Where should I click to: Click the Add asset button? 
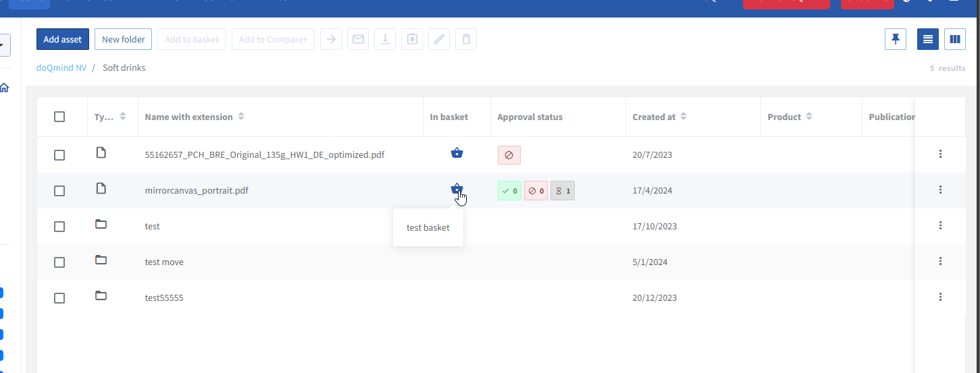click(63, 39)
